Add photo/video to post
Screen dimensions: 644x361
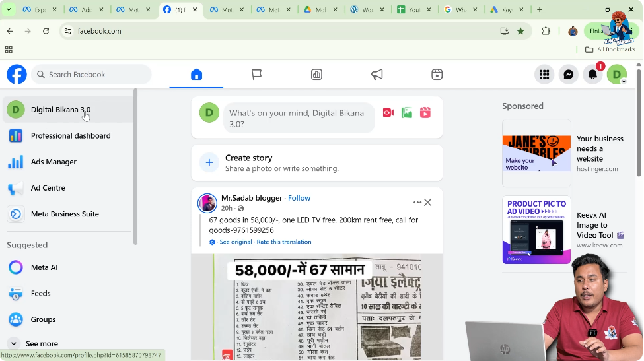[x=407, y=113]
